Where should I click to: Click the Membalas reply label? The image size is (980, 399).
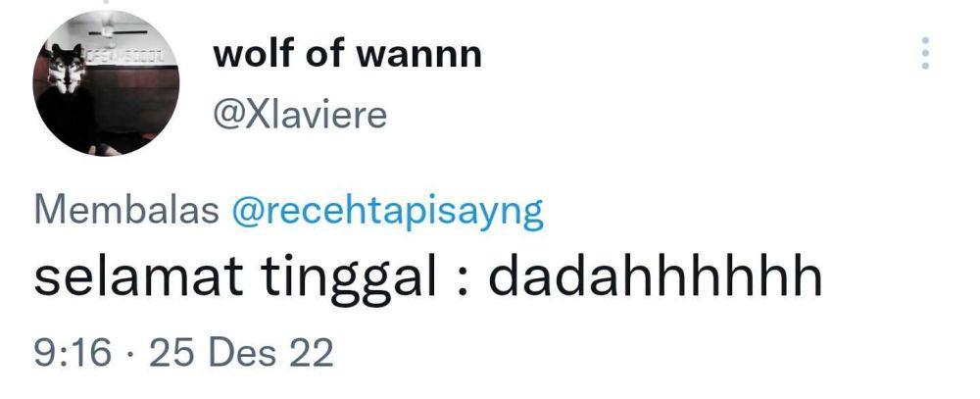pos(126,211)
